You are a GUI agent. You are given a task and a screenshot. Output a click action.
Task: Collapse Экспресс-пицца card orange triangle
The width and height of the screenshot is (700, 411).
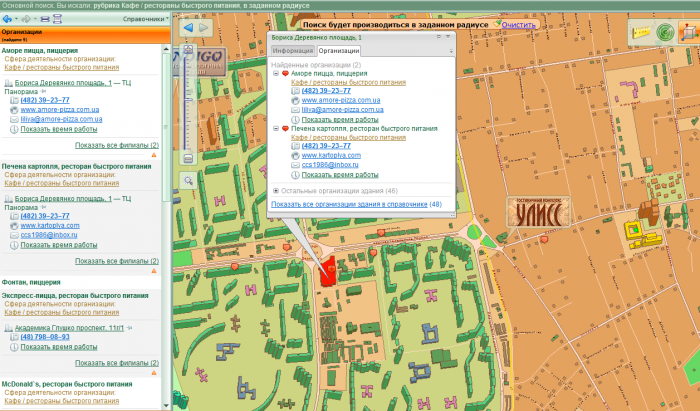154,373
